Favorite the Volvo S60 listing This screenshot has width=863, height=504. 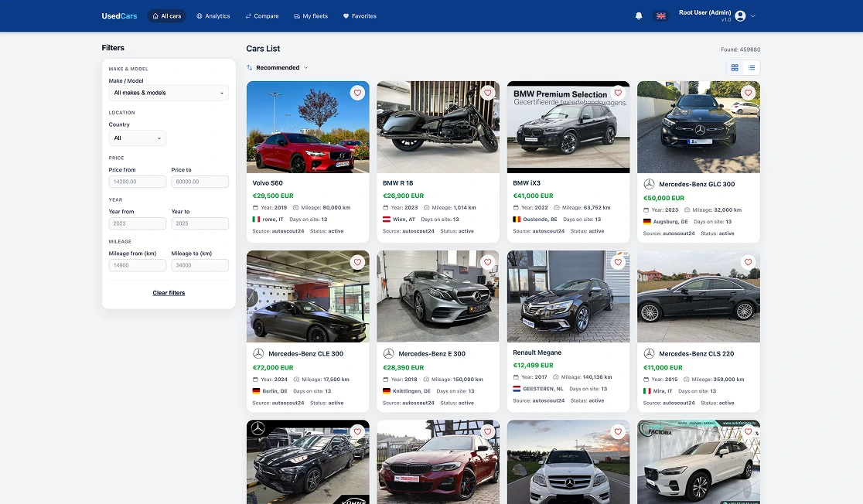coord(357,93)
